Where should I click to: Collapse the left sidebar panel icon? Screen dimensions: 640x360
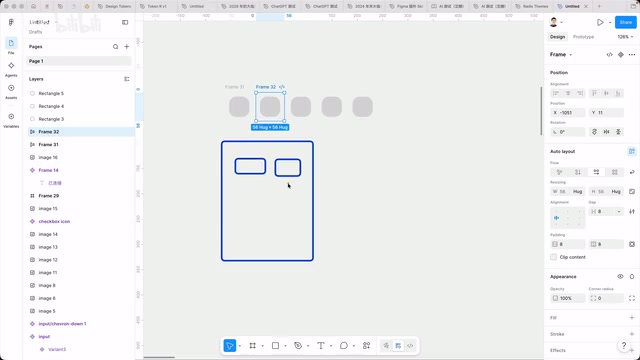point(125,22)
